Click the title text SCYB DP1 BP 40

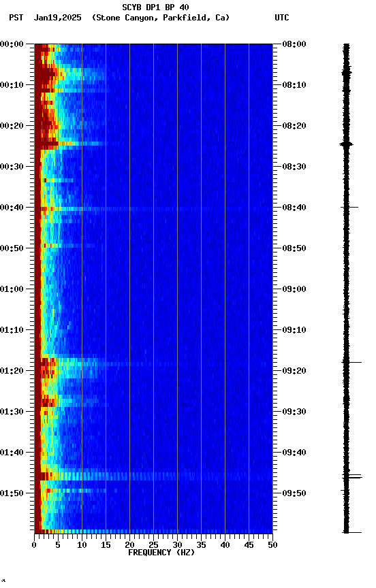[155, 7]
